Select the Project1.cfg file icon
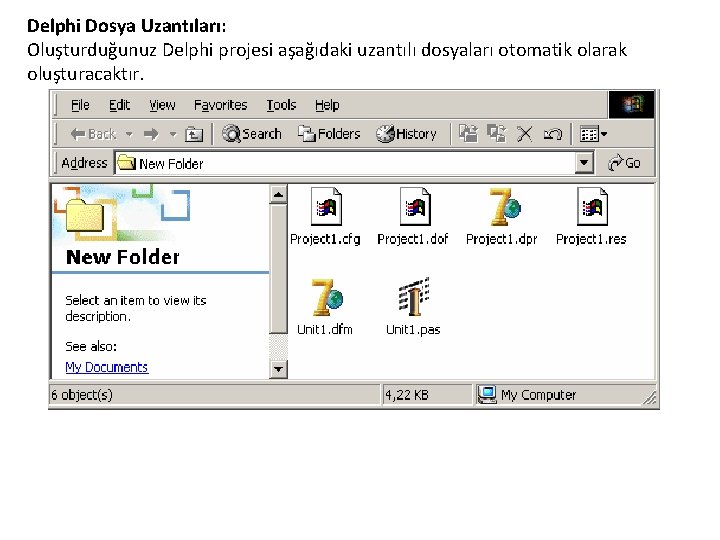The width and height of the screenshot is (720, 540). (326, 207)
